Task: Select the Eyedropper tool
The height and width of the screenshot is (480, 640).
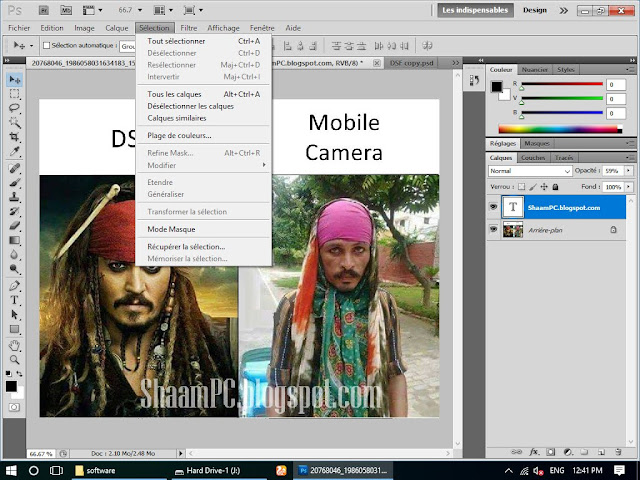Action: tap(14, 151)
